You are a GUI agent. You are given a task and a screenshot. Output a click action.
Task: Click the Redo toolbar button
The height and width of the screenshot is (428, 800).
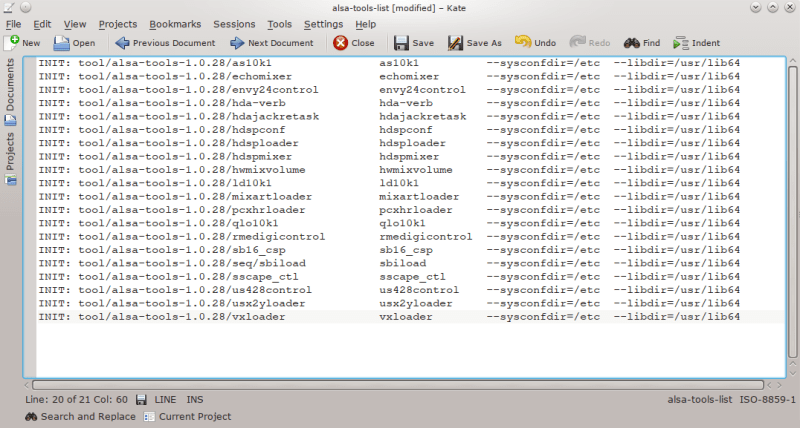pos(590,43)
